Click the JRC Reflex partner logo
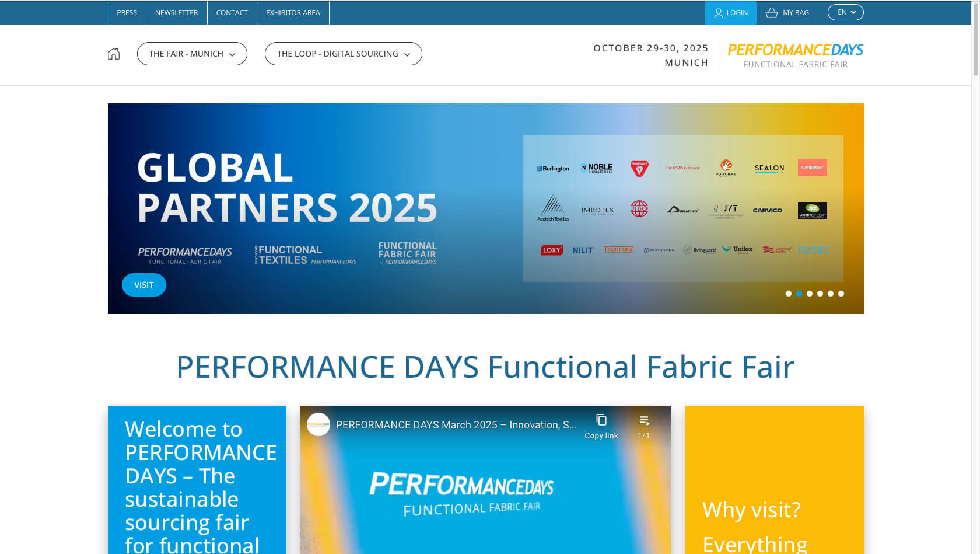The height and width of the screenshot is (554, 980). click(813, 211)
